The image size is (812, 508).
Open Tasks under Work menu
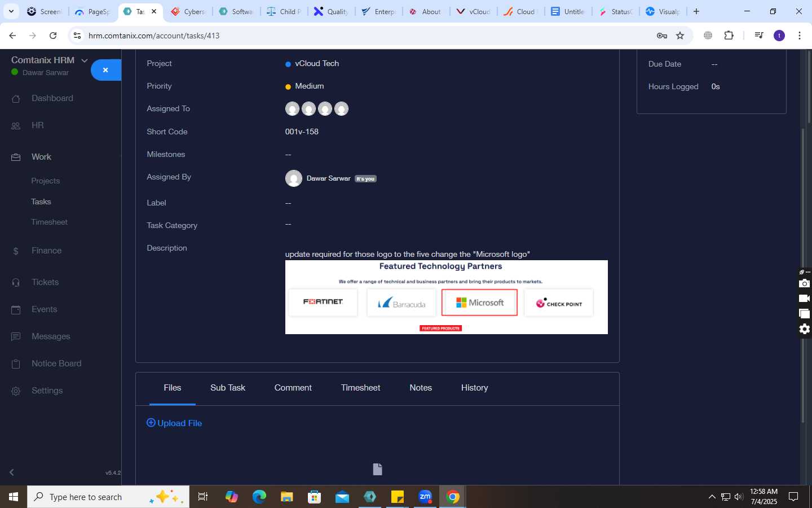[41, 202]
